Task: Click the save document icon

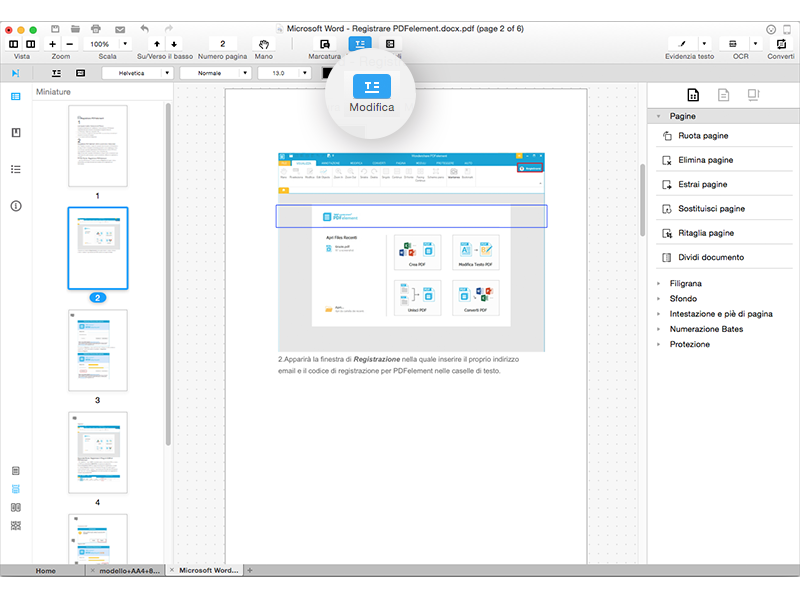Action: click(55, 29)
